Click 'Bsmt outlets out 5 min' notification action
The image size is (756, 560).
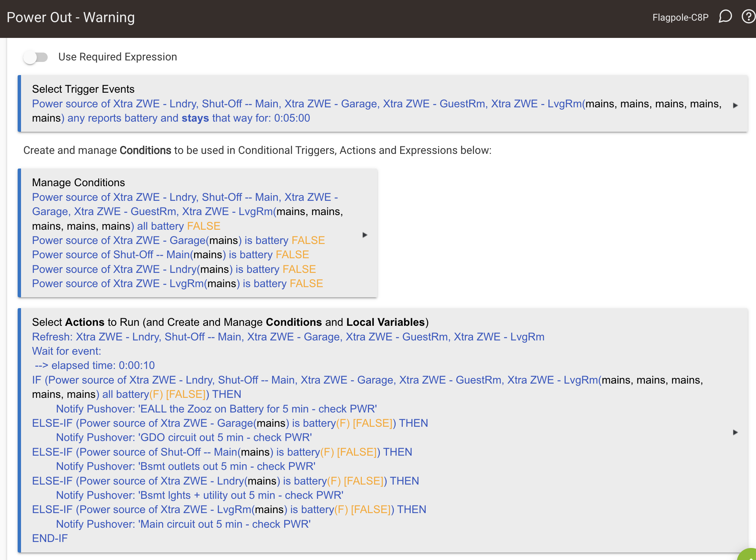coord(186,466)
